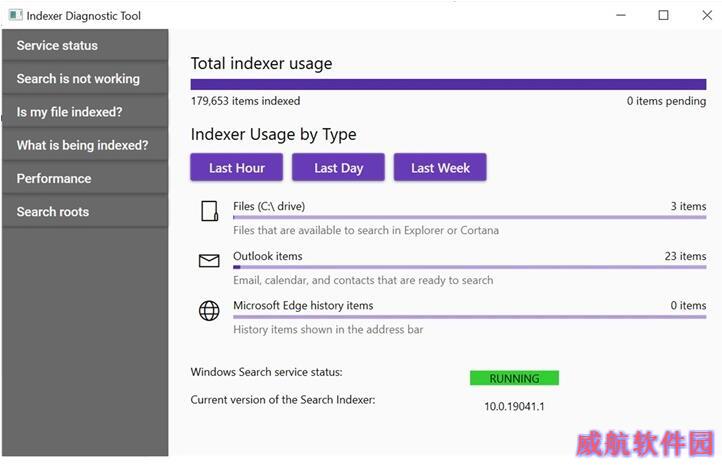Go to What is being indexed? section
The image size is (722, 467).
click(85, 145)
